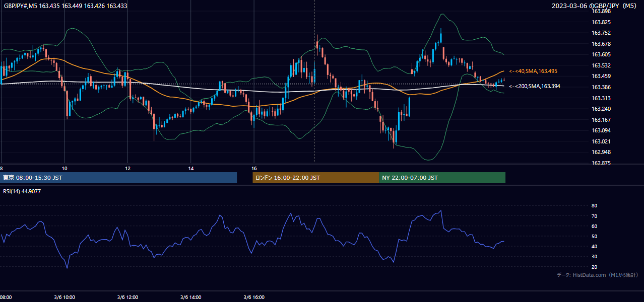The height and width of the screenshot is (302, 644).
Task: Click the 163.021 price axis label
Action: tap(601, 141)
